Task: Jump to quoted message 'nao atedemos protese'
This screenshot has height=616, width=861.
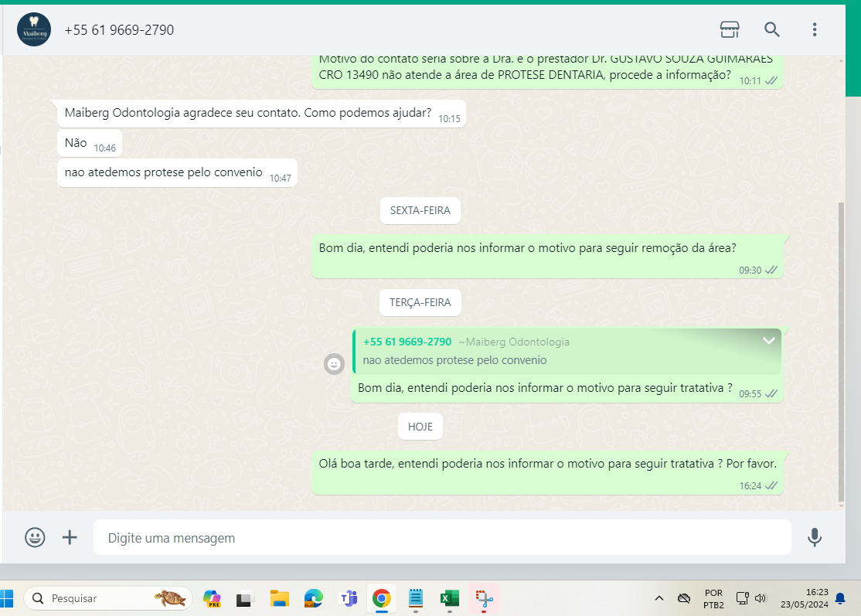Action: 567,352
